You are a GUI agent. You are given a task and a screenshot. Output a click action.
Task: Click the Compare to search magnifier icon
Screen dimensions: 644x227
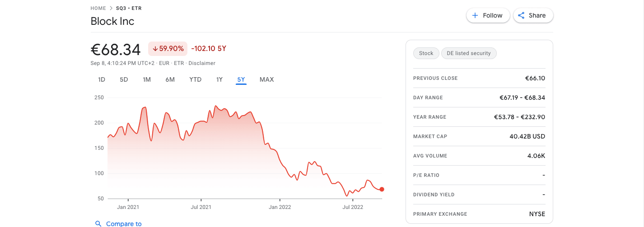coord(98,223)
